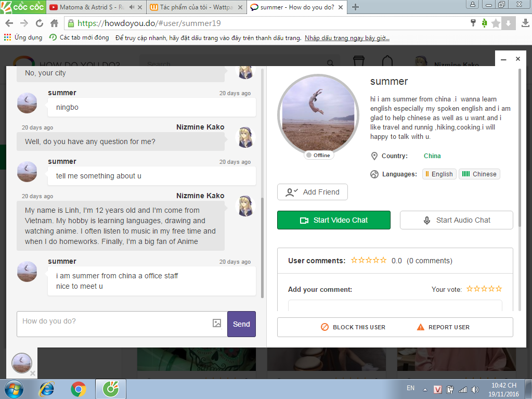Bookmark this page with star icon

coord(496,23)
